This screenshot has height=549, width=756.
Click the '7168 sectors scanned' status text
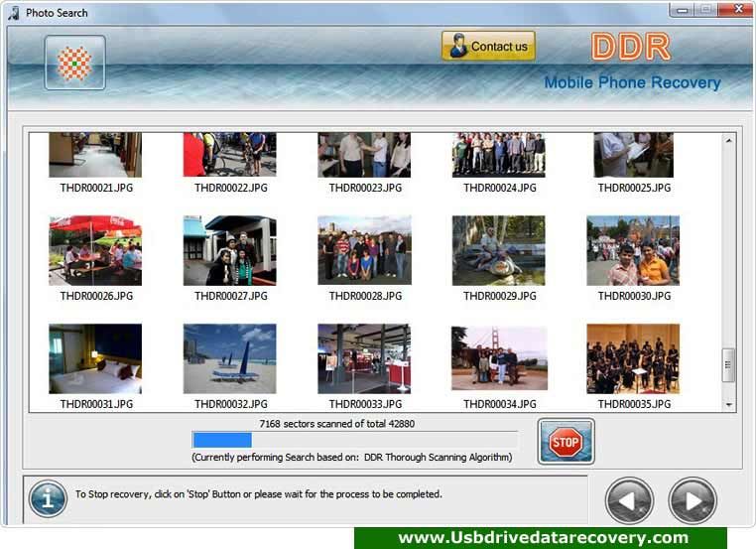coord(337,424)
